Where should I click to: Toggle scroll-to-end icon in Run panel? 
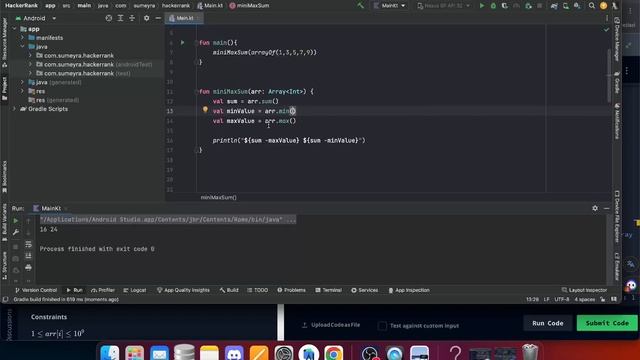point(28,256)
